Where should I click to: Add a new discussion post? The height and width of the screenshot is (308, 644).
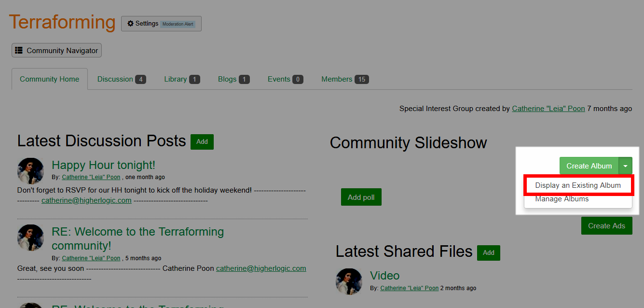pos(202,142)
